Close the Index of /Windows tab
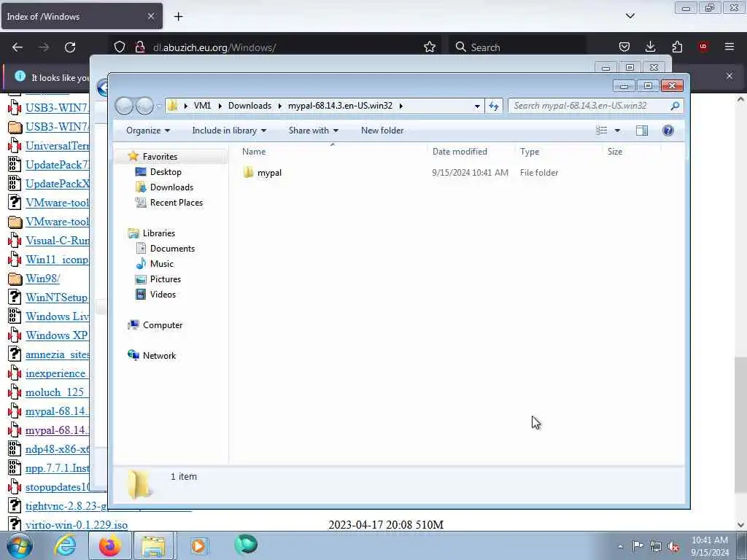The image size is (747, 560). click(150, 16)
